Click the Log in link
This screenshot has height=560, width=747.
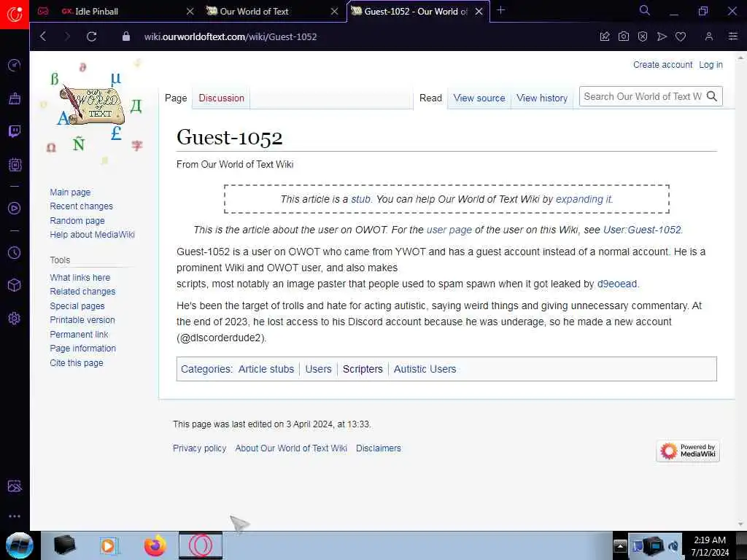711,65
